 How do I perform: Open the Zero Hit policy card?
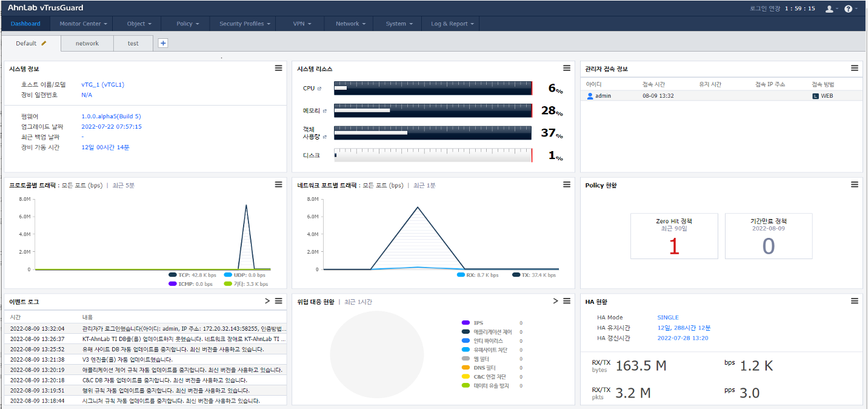(x=674, y=236)
